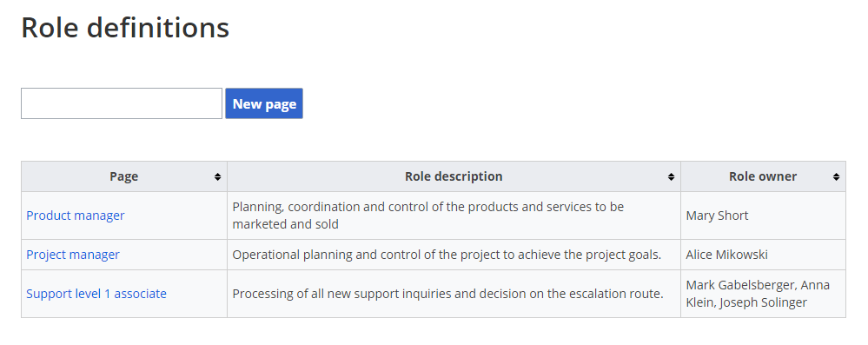Sort table by Role owner header label
868x345 pixels.
pyautogui.click(x=763, y=176)
